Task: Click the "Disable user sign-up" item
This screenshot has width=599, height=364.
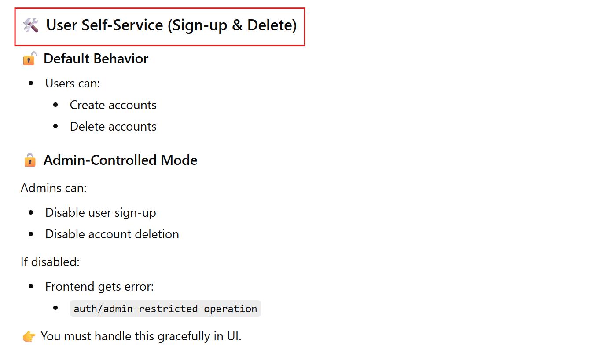Action: point(100,213)
